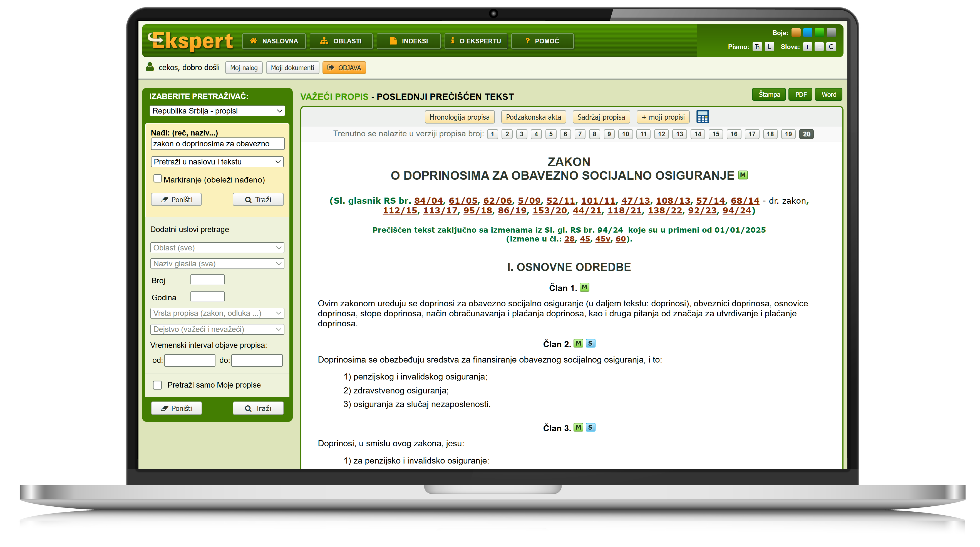Viewport: 980px width, 547px height.
Task: Expand the Republika Srbija - propisi search selector
Action: (217, 111)
